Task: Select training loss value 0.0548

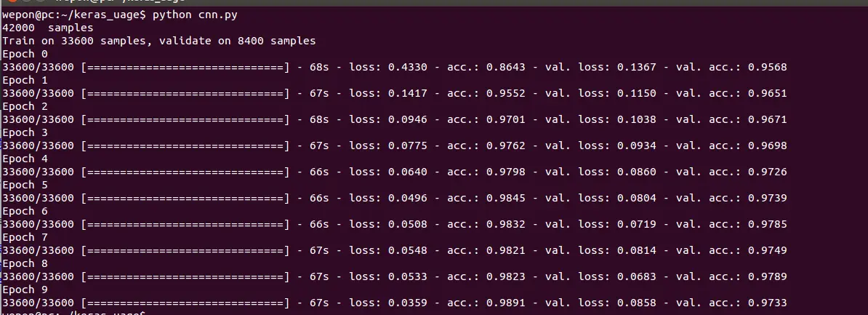Action: coord(407,251)
